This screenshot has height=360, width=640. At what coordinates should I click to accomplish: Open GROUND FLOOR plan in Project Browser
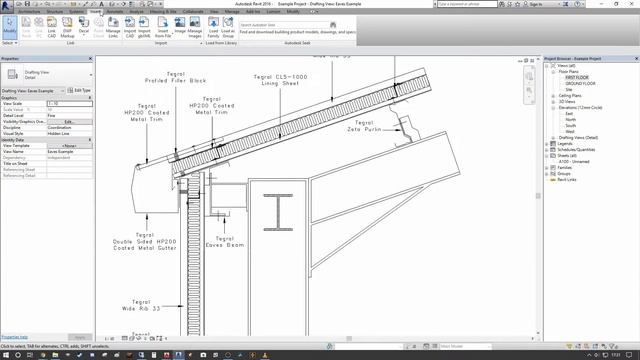click(x=580, y=84)
